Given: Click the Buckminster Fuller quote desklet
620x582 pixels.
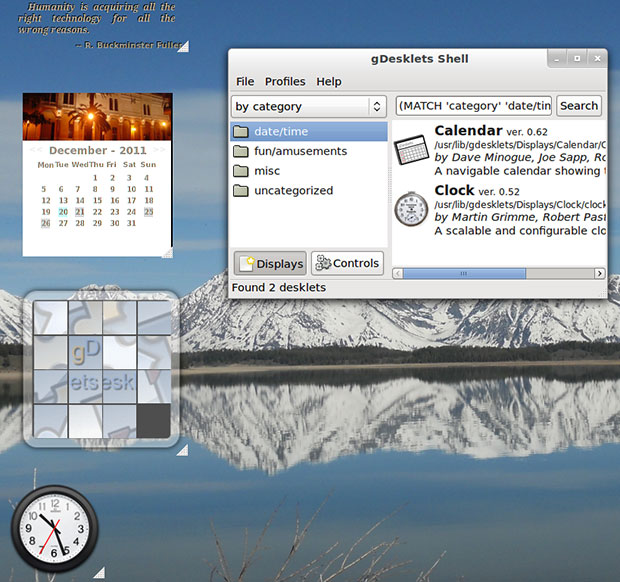Looking at the screenshot, I should [x=98, y=25].
